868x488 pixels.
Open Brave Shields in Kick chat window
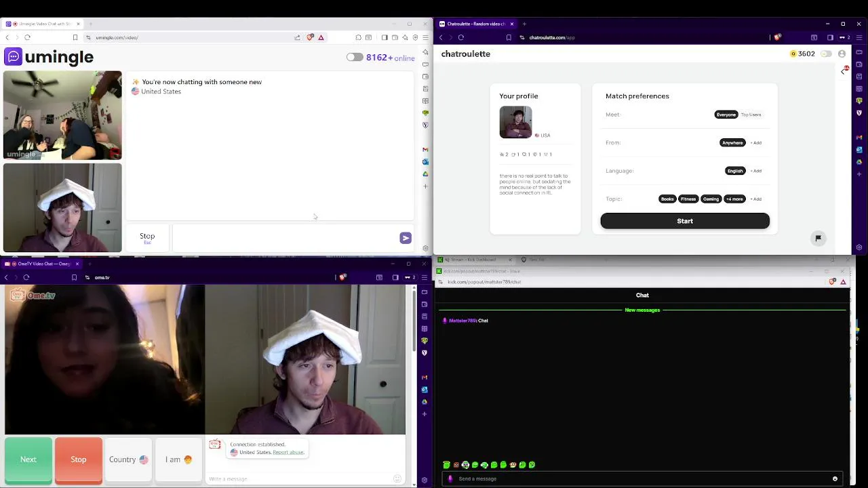tap(832, 281)
